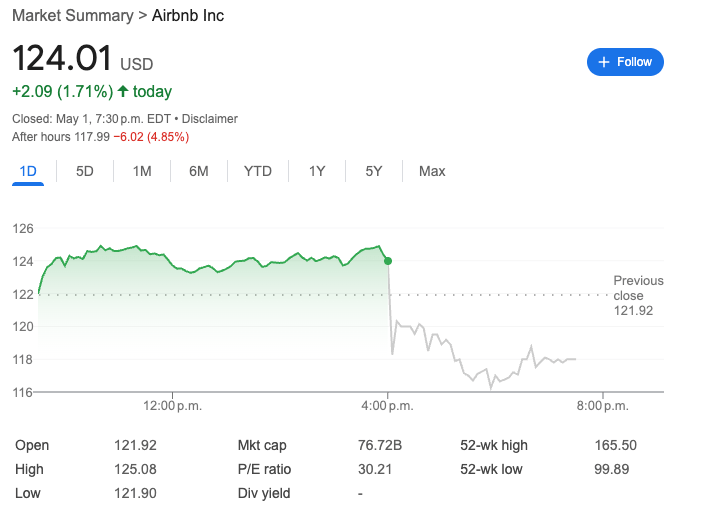Select the 1D time range tab
The width and height of the screenshot is (701, 517).
[x=28, y=171]
